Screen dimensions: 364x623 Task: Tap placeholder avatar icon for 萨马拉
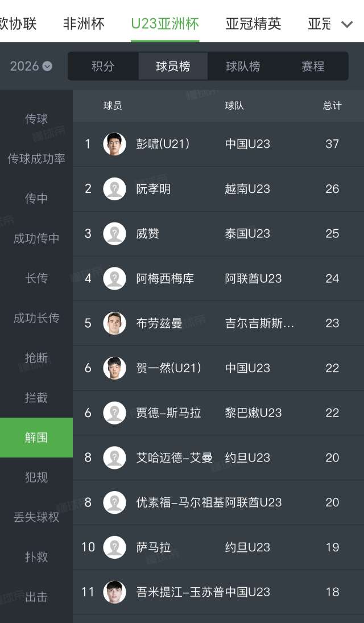pyautogui.click(x=114, y=547)
